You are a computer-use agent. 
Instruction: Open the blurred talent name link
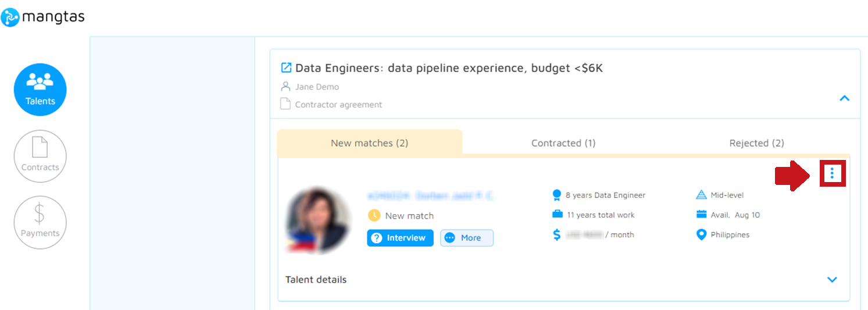tap(431, 196)
